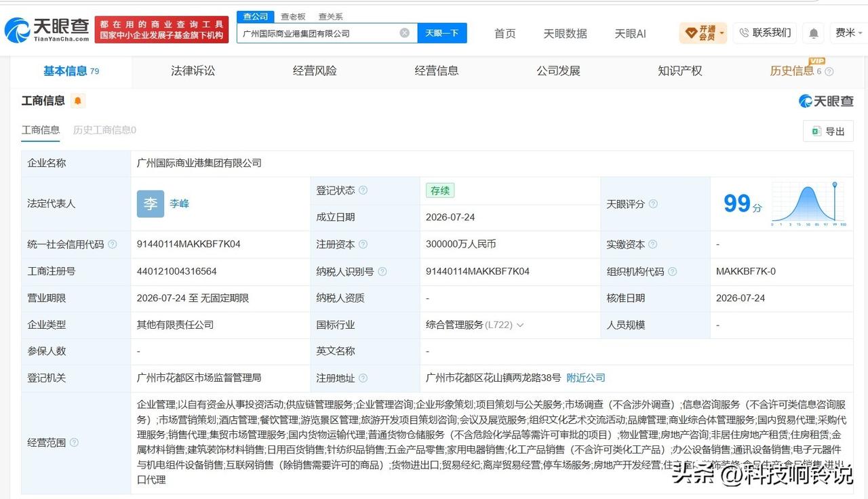
Task: Click organization code MAKKBF7K-0
Action: click(746, 271)
